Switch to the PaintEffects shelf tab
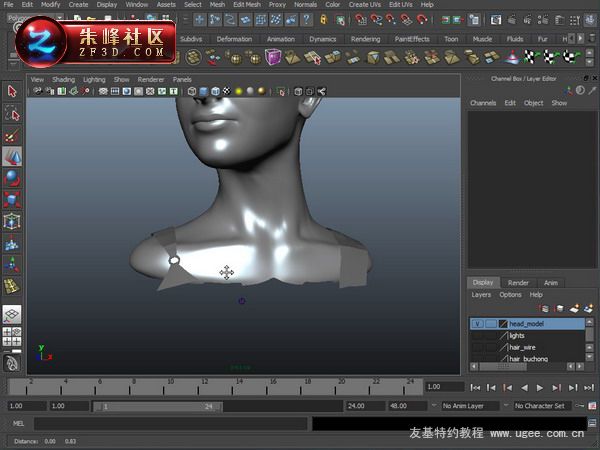The height and width of the screenshot is (450, 600). (x=412, y=39)
